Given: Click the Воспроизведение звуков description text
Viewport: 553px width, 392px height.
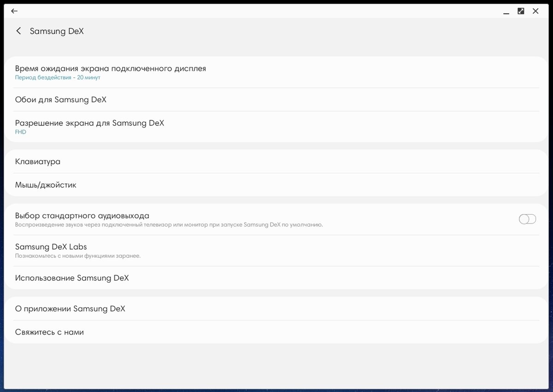Looking at the screenshot, I should (x=169, y=225).
